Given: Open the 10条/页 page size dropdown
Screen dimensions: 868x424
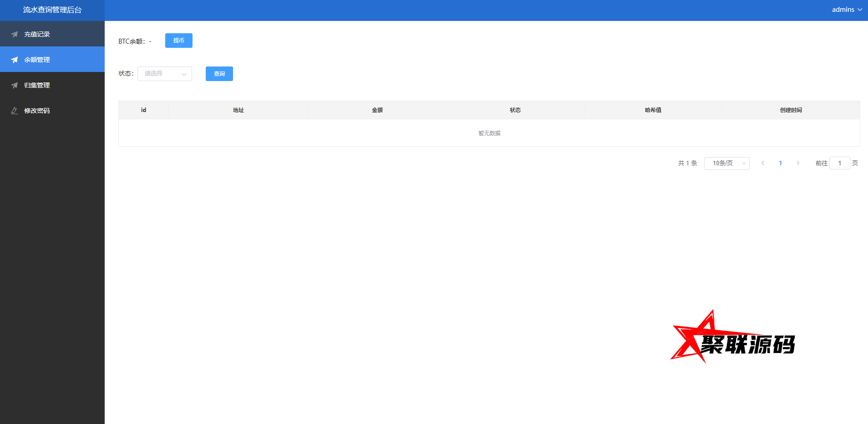Looking at the screenshot, I should click(x=727, y=163).
